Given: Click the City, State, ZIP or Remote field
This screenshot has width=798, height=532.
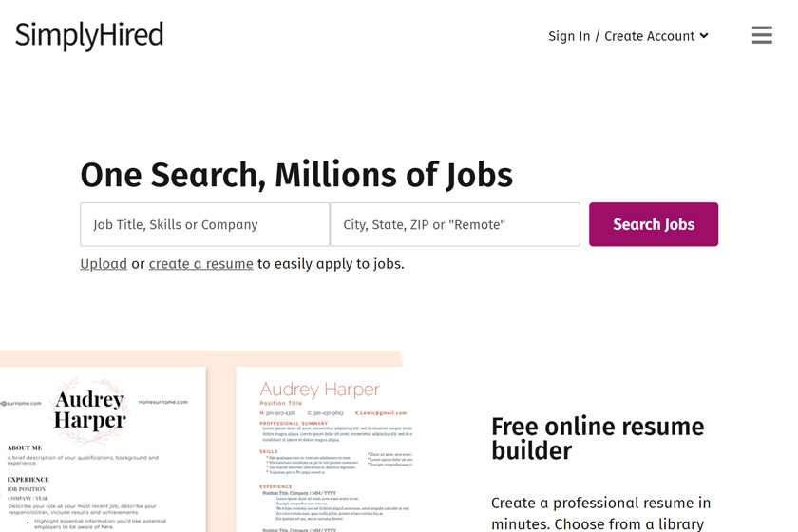Looking at the screenshot, I should click(x=454, y=225).
